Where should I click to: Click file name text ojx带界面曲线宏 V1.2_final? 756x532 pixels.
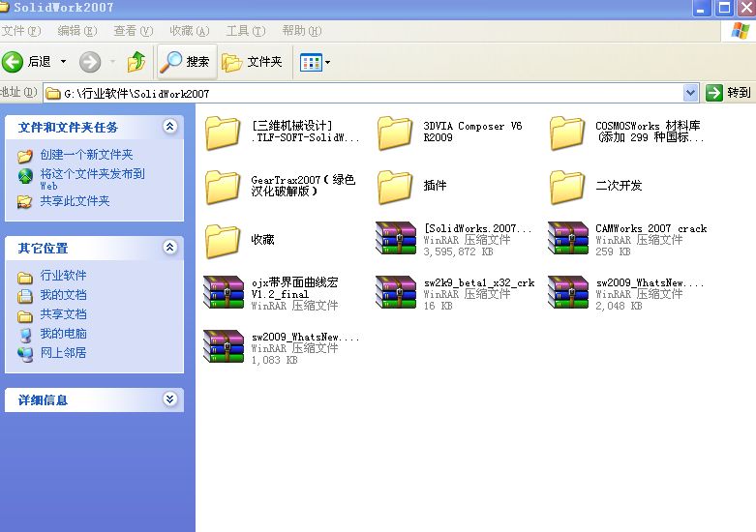[x=294, y=287]
